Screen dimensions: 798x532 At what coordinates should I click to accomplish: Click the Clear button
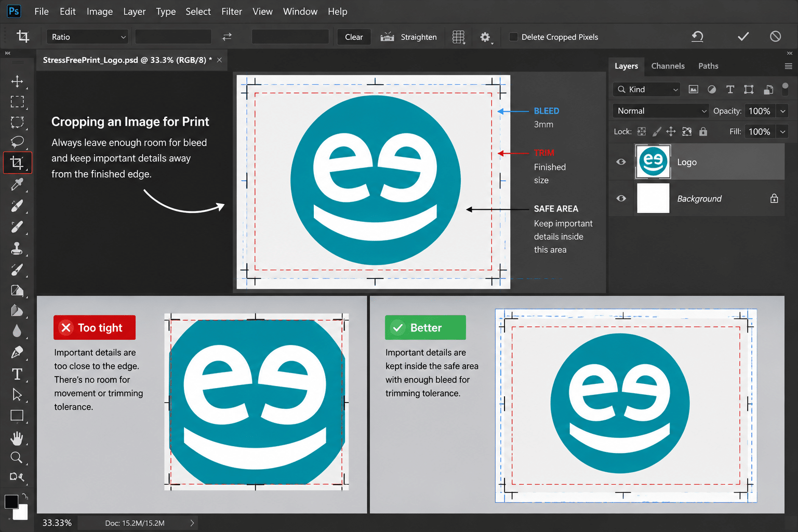(x=354, y=37)
